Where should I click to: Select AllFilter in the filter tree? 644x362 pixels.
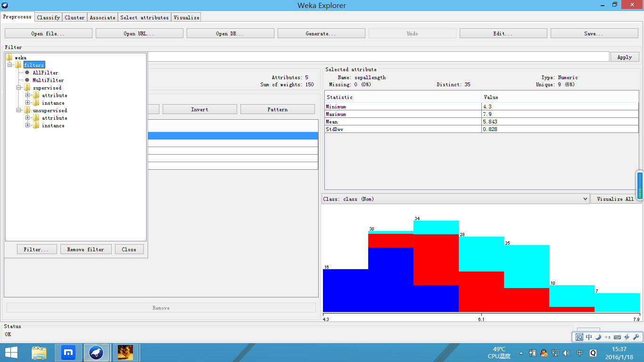[x=45, y=73]
